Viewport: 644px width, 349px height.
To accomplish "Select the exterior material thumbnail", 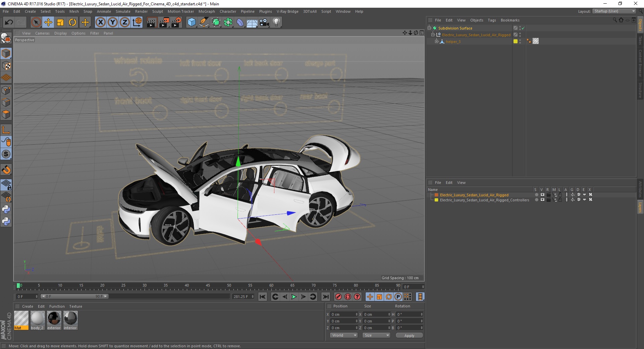I will pyautogui.click(x=54, y=320).
